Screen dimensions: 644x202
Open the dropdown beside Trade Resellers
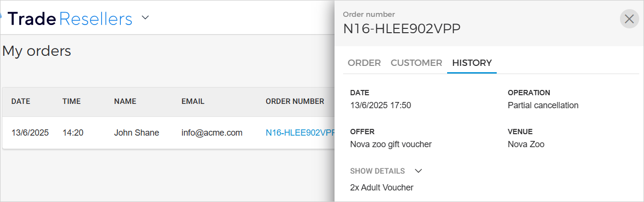pyautogui.click(x=145, y=18)
